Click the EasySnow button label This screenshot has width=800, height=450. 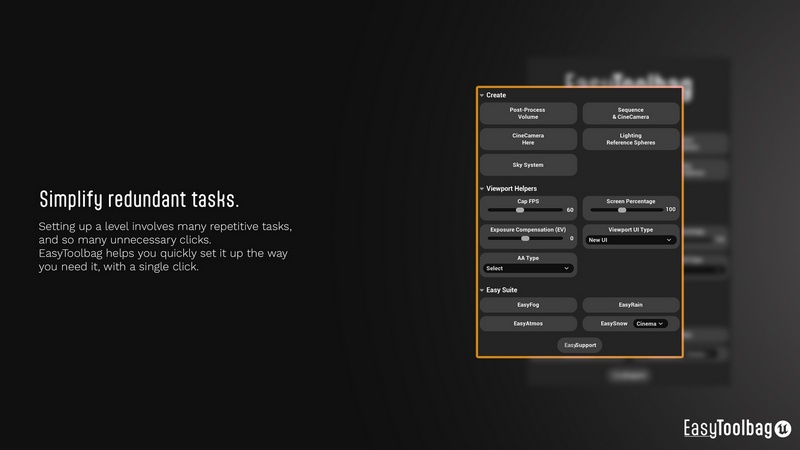(614, 324)
